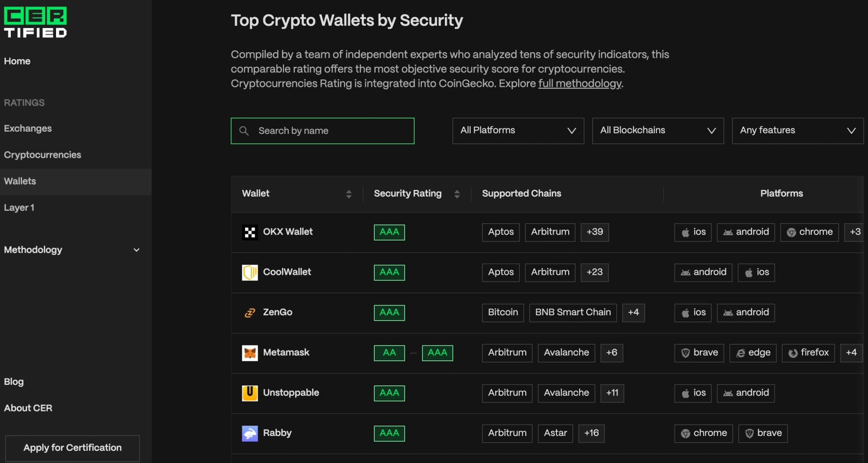Image resolution: width=868 pixels, height=463 pixels.
Task: Click the OKX Wallet logo icon
Action: pos(250,232)
